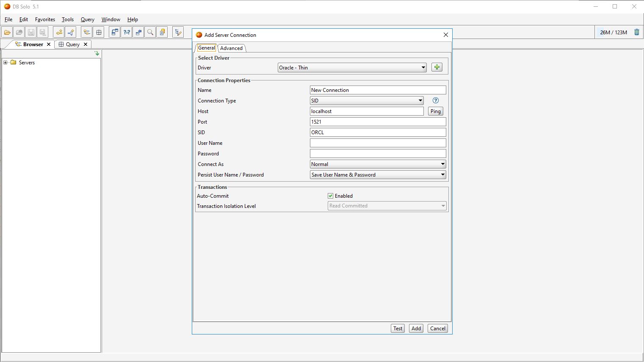This screenshot has height=362, width=644.
Task: Open the Query menu
Action: click(88, 19)
